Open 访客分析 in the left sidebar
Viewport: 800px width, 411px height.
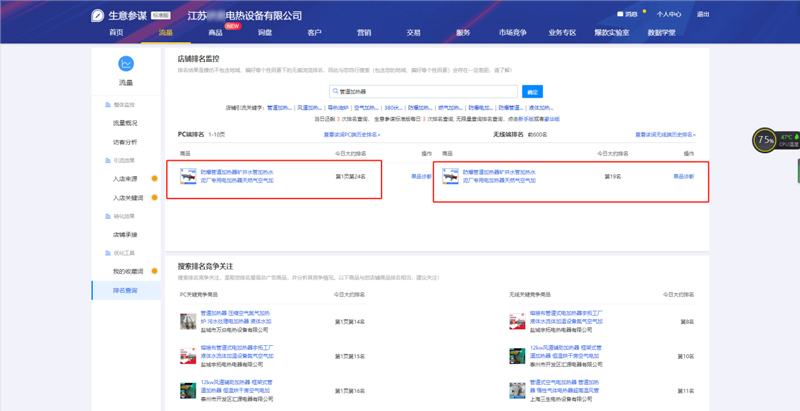(125, 142)
